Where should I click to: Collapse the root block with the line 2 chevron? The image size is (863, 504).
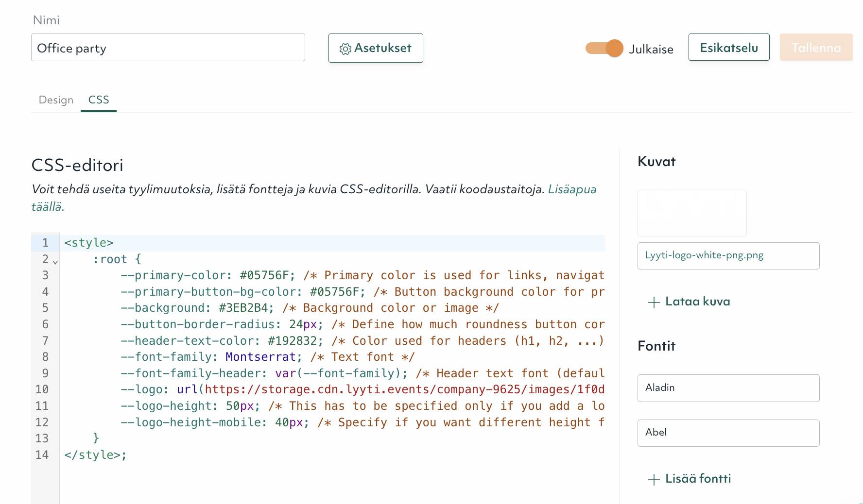click(x=55, y=262)
